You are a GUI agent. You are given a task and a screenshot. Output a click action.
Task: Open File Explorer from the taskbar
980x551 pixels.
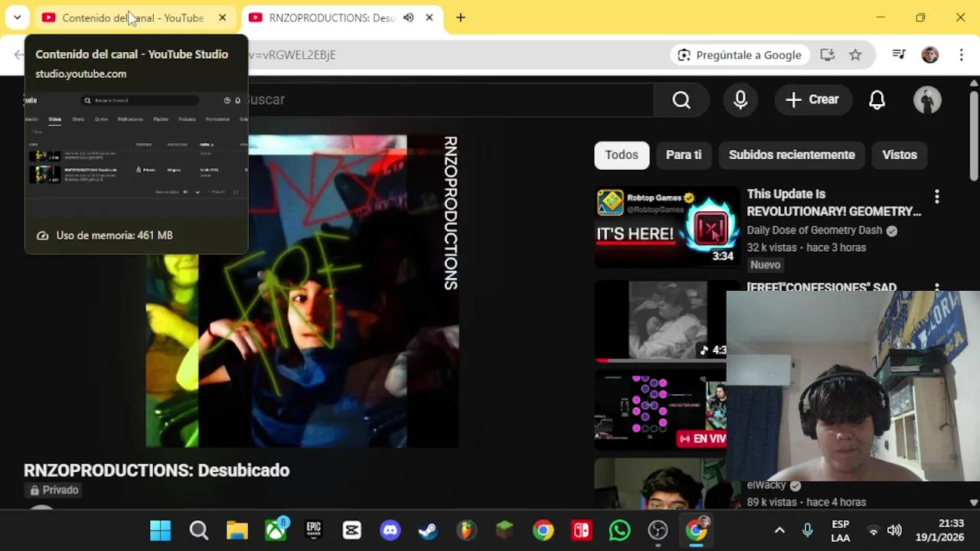(237, 530)
